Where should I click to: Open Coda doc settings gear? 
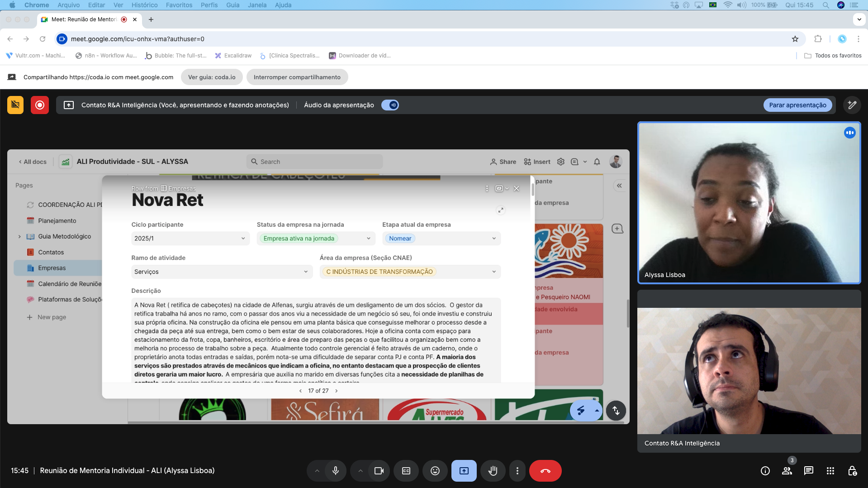tap(561, 162)
